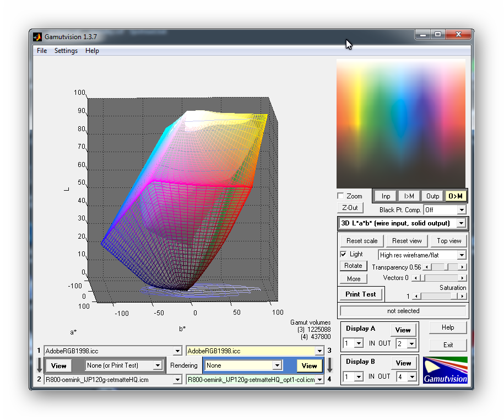Select the O>M display mode
The height and width of the screenshot is (420, 504).
(x=456, y=196)
